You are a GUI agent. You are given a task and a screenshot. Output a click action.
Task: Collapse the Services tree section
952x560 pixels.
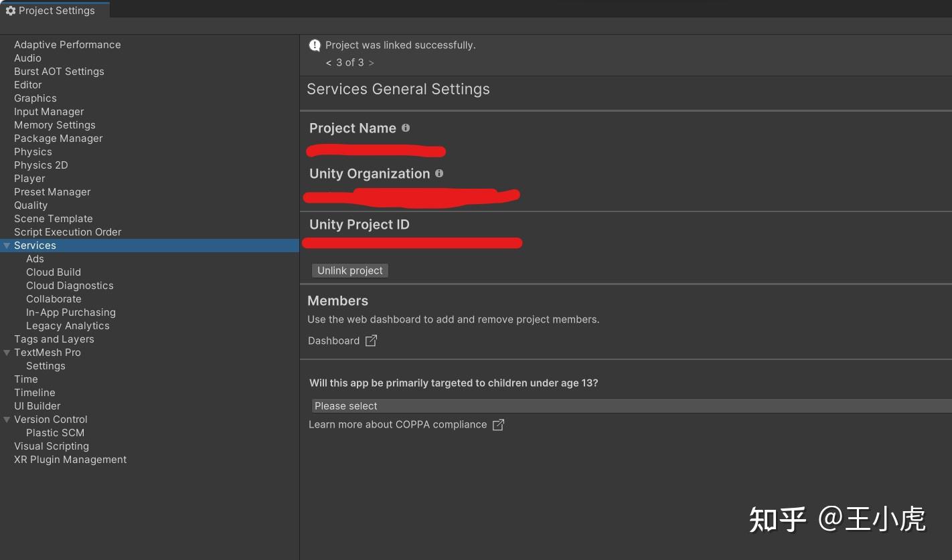click(x=7, y=246)
